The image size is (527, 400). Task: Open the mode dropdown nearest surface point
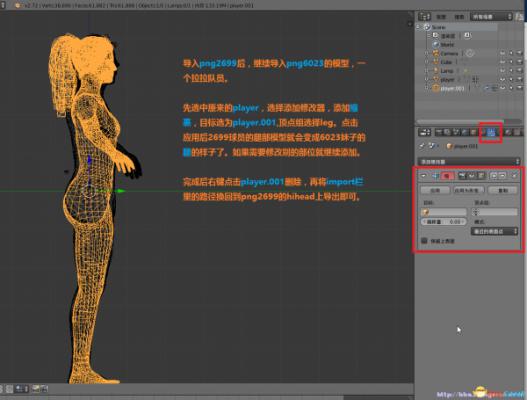point(494,231)
